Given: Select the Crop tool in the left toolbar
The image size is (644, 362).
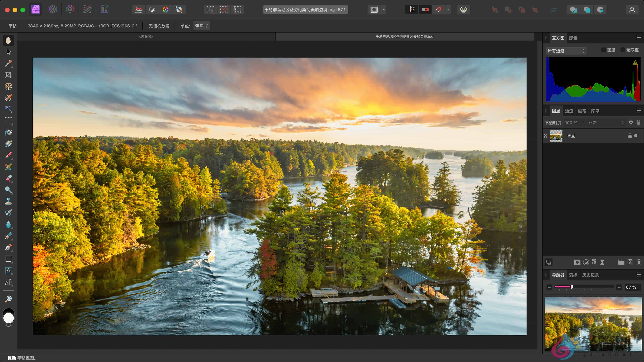Looking at the screenshot, I should tap(8, 74).
